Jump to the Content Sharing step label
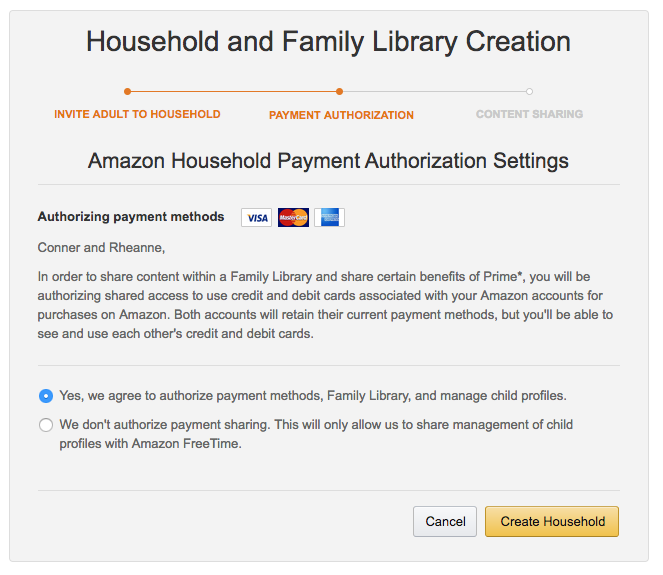Screen dimensions: 663x575 coord(529,114)
